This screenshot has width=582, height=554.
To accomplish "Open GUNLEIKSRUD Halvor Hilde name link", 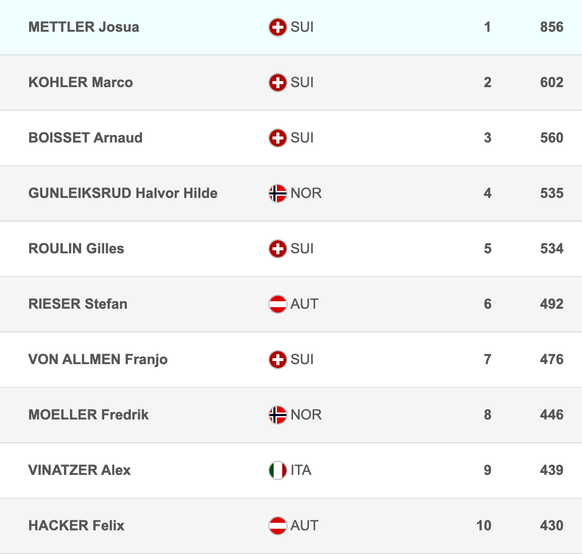I will (123, 193).
